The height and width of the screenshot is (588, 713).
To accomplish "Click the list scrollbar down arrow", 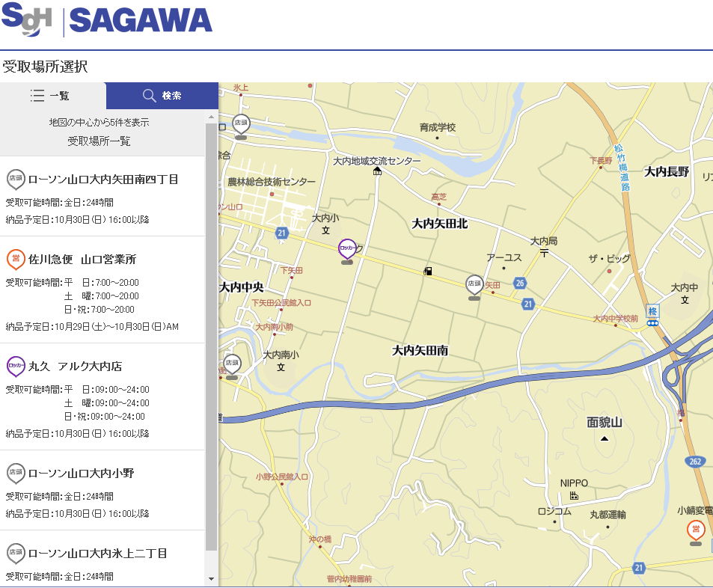I will [x=212, y=579].
